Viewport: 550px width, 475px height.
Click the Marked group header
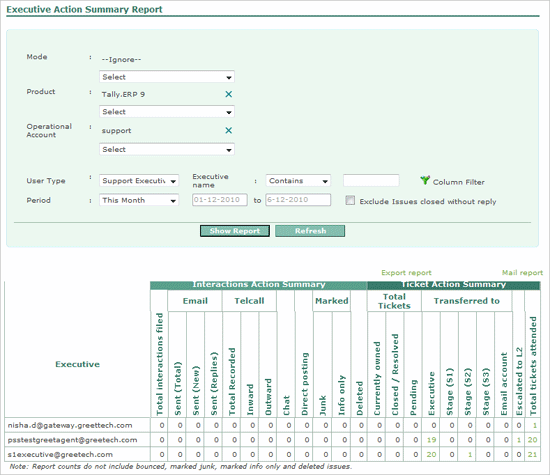pyautogui.click(x=331, y=301)
